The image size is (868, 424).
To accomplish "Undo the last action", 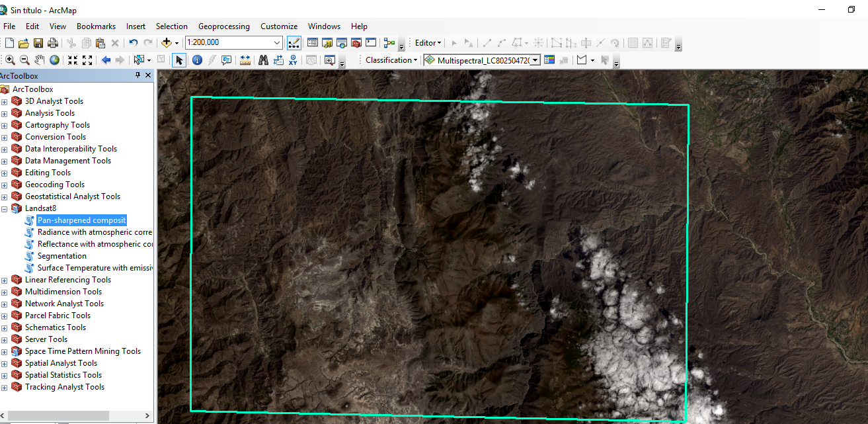I will pyautogui.click(x=133, y=43).
